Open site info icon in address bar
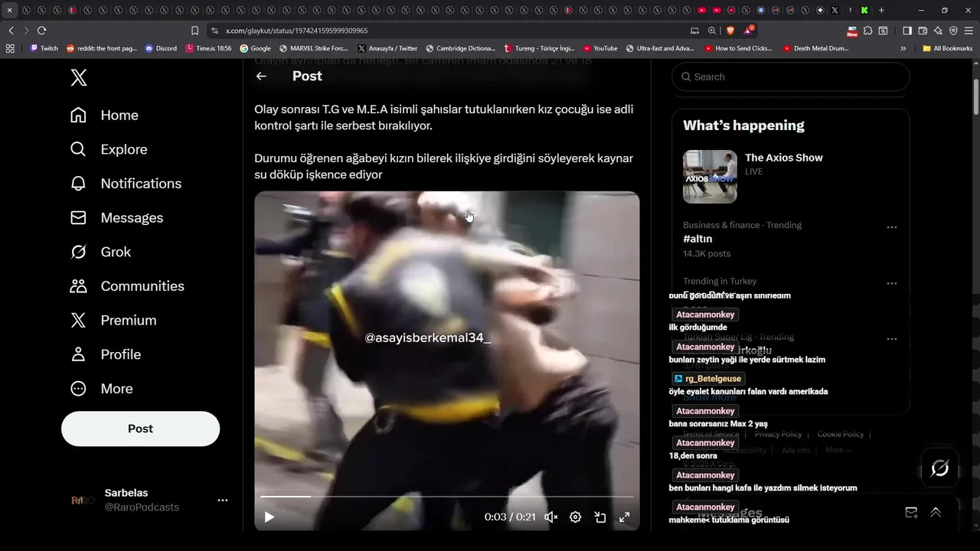The height and width of the screenshot is (551, 980). [x=214, y=31]
